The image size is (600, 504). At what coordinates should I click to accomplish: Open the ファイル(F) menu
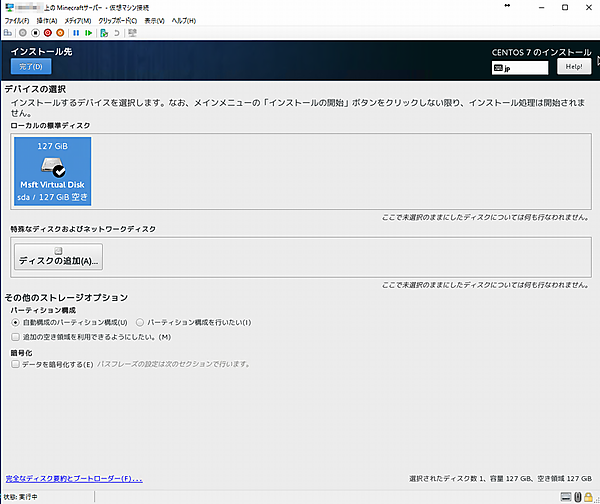[x=18, y=20]
